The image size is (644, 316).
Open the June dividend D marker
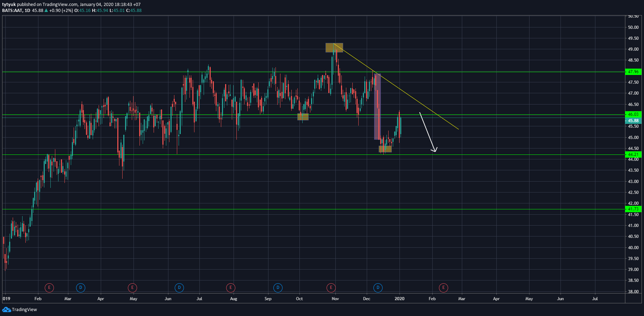(x=179, y=288)
